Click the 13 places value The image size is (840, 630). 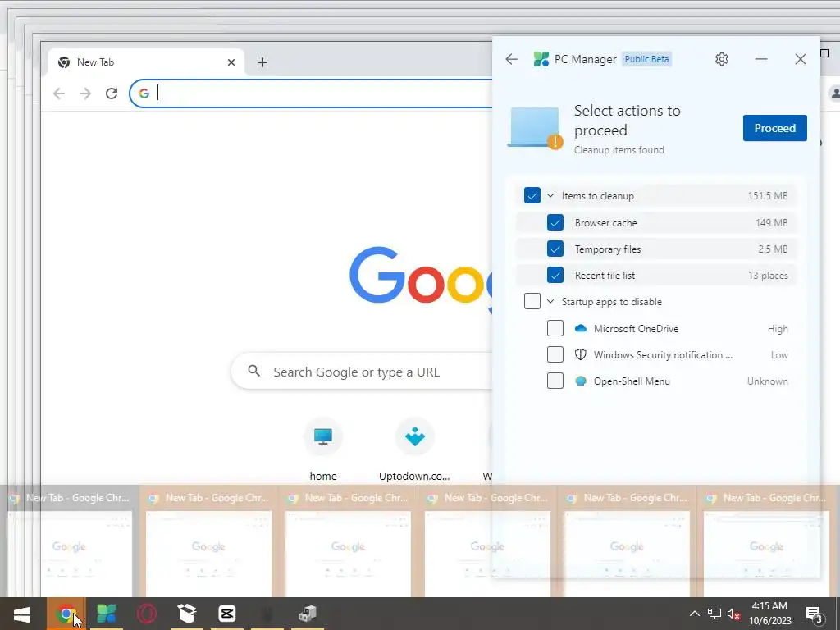click(x=768, y=276)
